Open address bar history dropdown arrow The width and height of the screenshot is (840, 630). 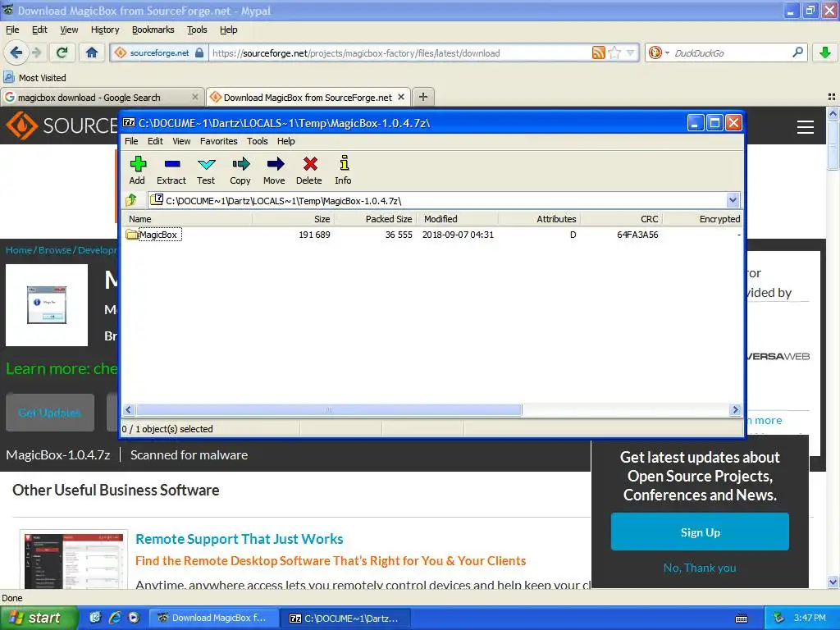coord(631,52)
